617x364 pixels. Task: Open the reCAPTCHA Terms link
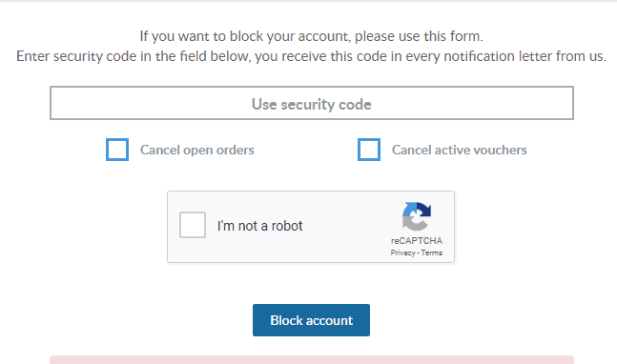click(432, 253)
